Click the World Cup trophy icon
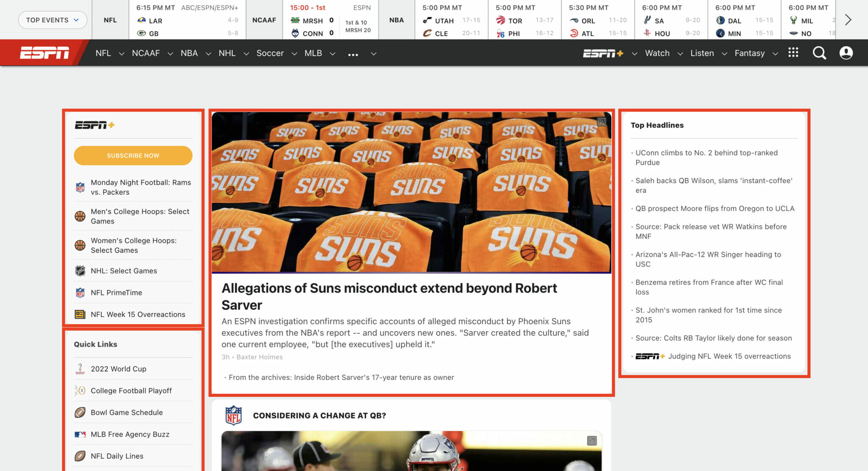 click(x=80, y=369)
